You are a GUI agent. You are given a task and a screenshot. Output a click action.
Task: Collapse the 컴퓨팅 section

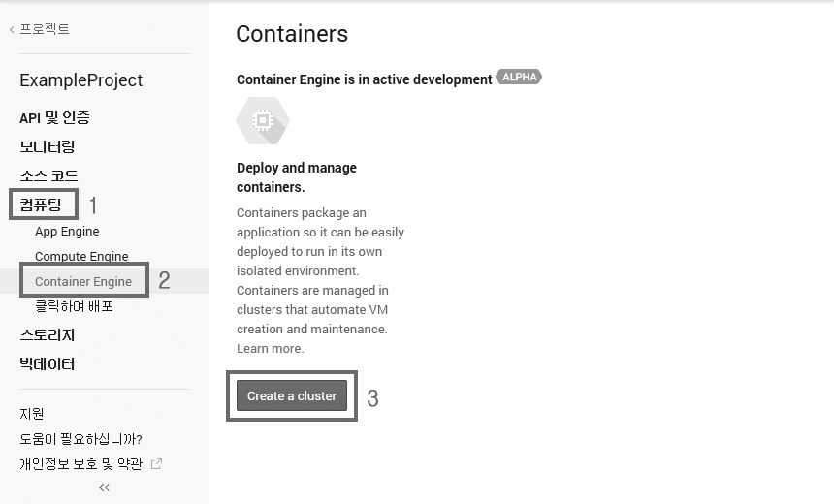click(x=41, y=205)
